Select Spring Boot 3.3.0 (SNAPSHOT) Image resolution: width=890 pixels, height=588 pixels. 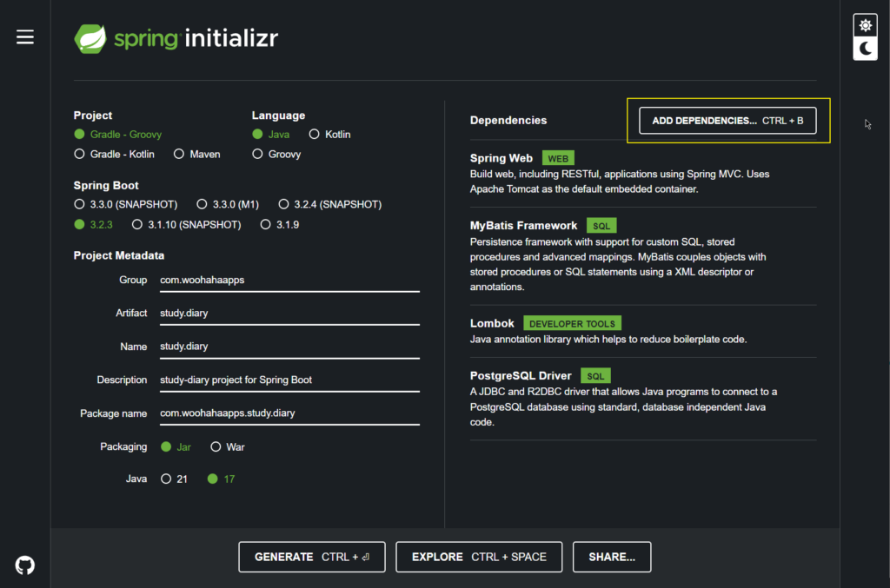point(125,204)
